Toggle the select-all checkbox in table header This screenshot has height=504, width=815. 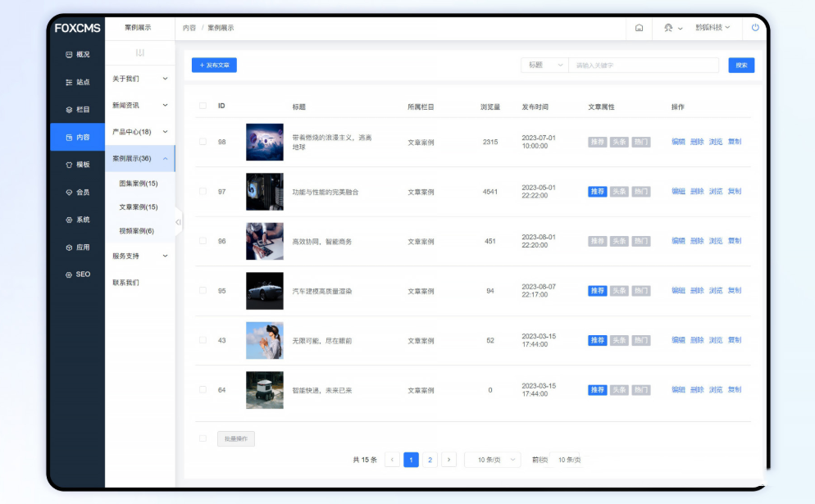tap(203, 107)
